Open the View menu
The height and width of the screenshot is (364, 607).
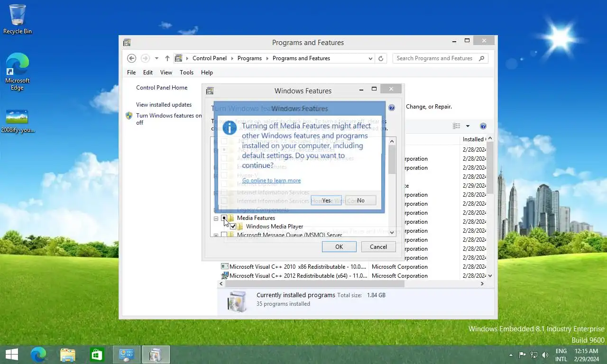tap(166, 73)
